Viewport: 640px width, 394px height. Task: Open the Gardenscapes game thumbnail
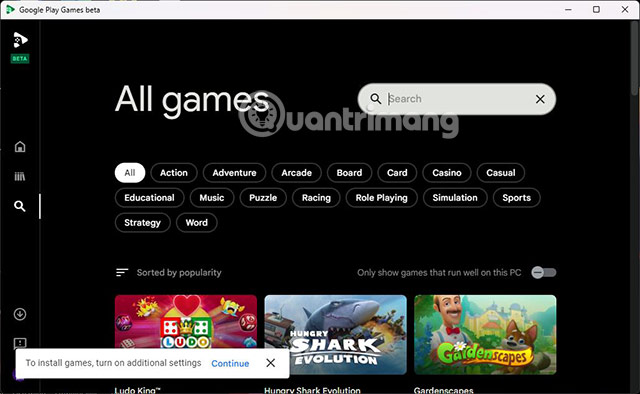click(485, 334)
